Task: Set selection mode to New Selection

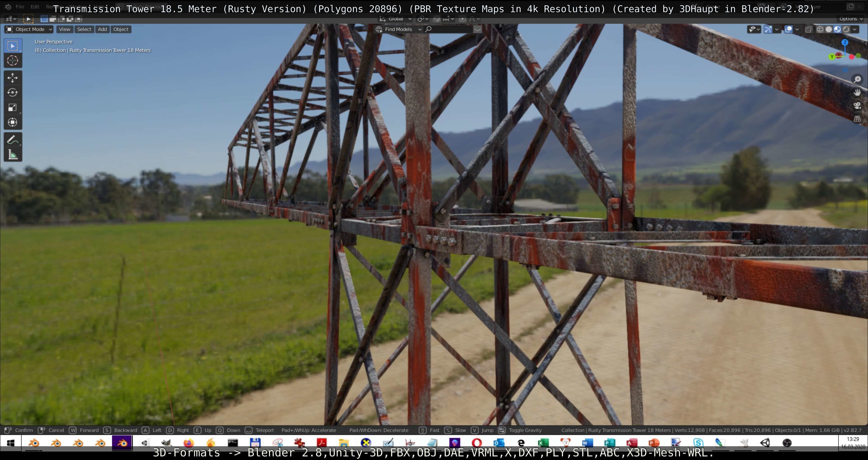Action: pyautogui.click(x=44, y=19)
